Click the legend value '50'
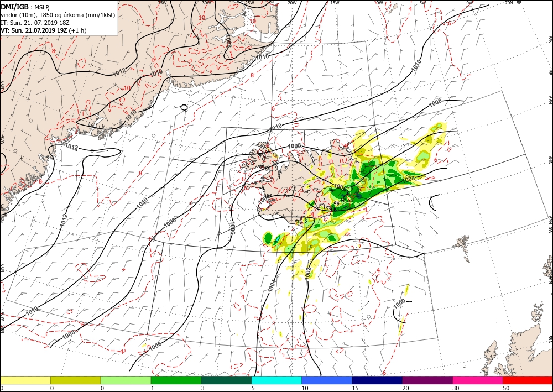Screen dimensions: 553x392 (x=506, y=388)
